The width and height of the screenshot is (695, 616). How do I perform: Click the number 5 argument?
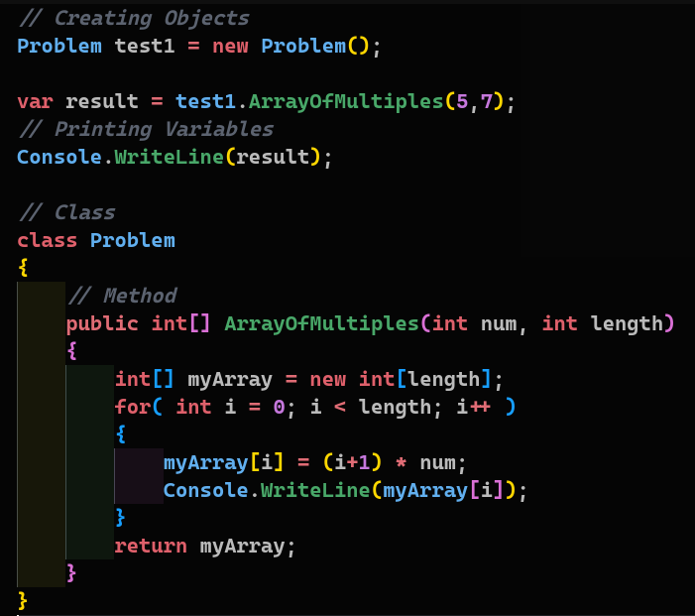(x=462, y=101)
